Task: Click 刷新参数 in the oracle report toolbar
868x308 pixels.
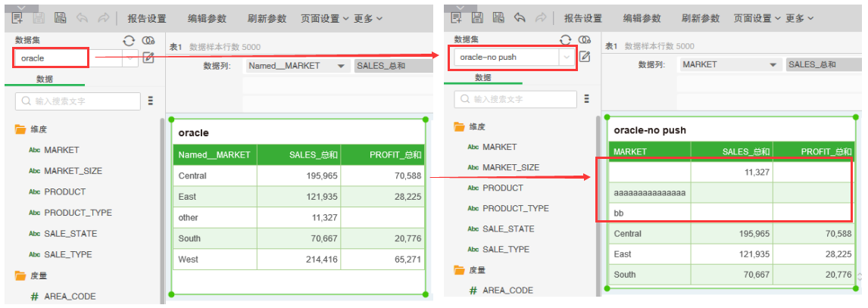Action: tap(267, 18)
